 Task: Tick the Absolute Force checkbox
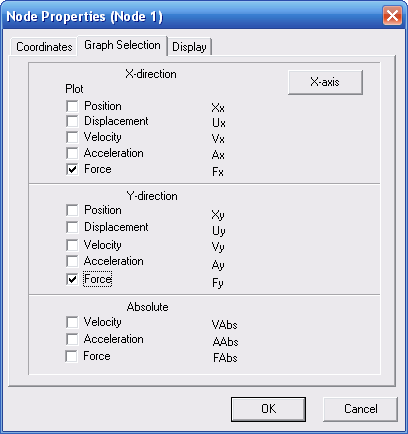pyautogui.click(x=71, y=356)
